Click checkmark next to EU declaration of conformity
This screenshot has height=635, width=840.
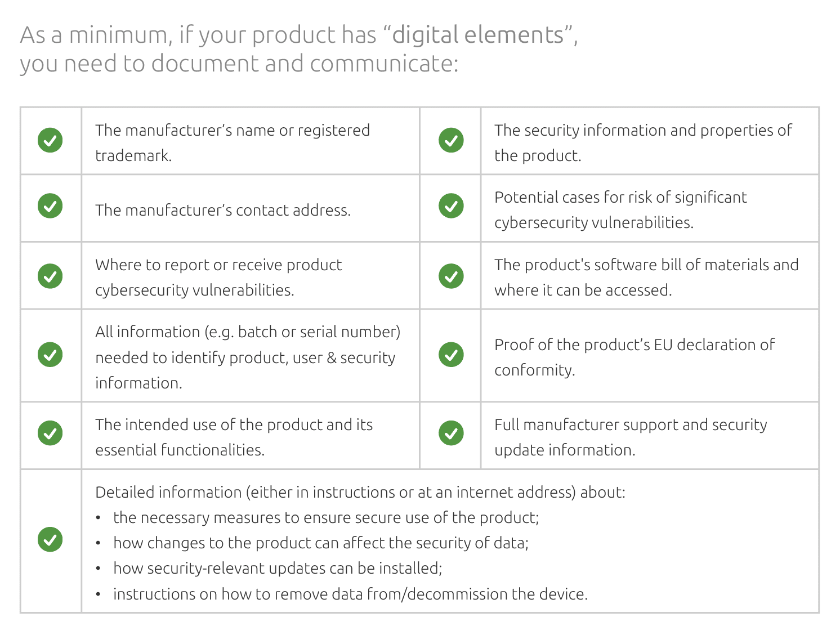point(451,355)
